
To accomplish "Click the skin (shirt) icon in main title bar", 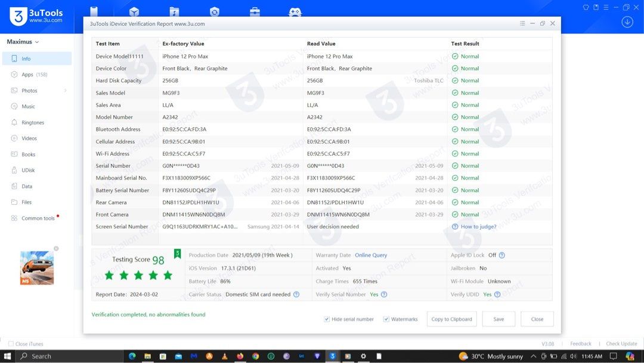I will [x=586, y=7].
